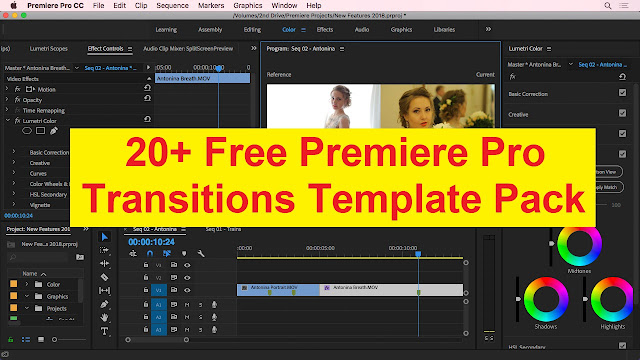The width and height of the screenshot is (640, 360).
Task: Expand Color bin in Project panel
Action: click(x=27, y=284)
